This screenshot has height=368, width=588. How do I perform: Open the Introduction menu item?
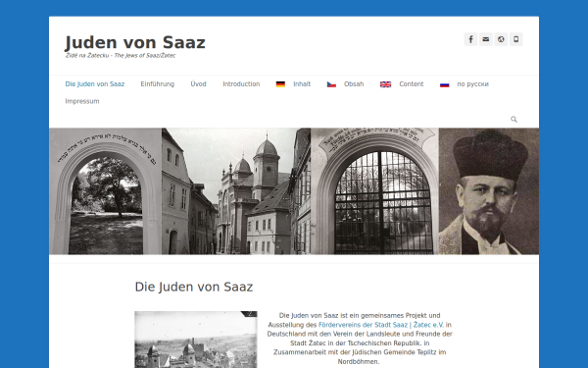[241, 84]
